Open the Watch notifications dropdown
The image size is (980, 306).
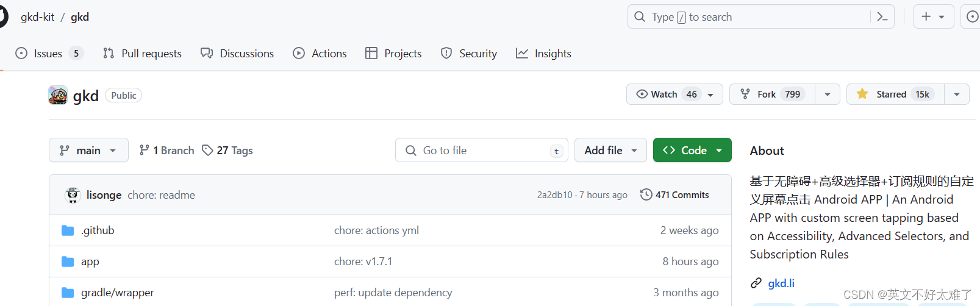[674, 94]
